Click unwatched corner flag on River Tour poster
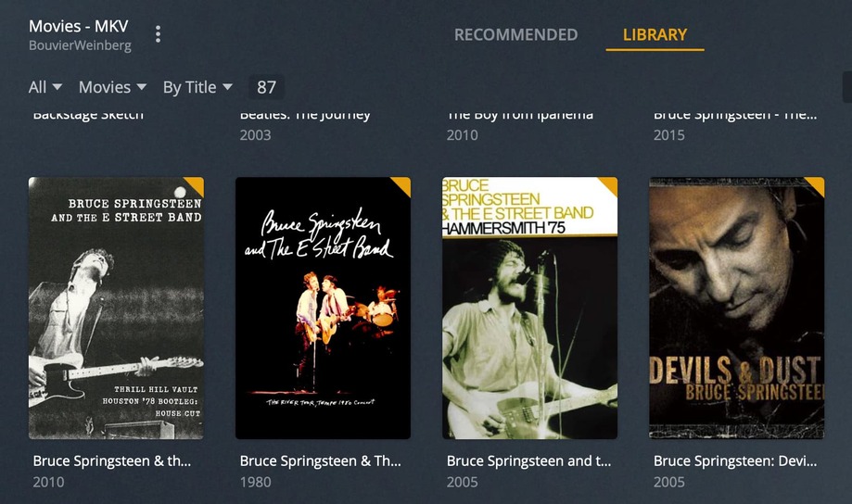The height and width of the screenshot is (504, 852). click(x=403, y=184)
